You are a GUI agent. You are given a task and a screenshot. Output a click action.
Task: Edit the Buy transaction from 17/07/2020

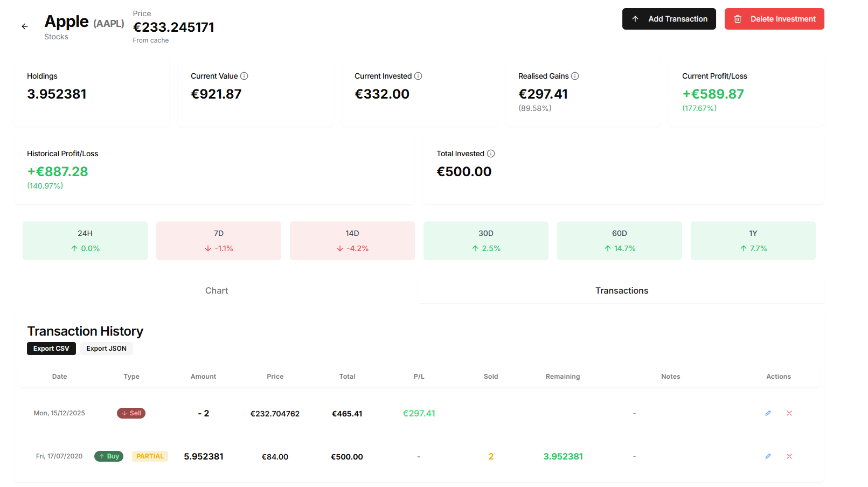click(x=767, y=456)
